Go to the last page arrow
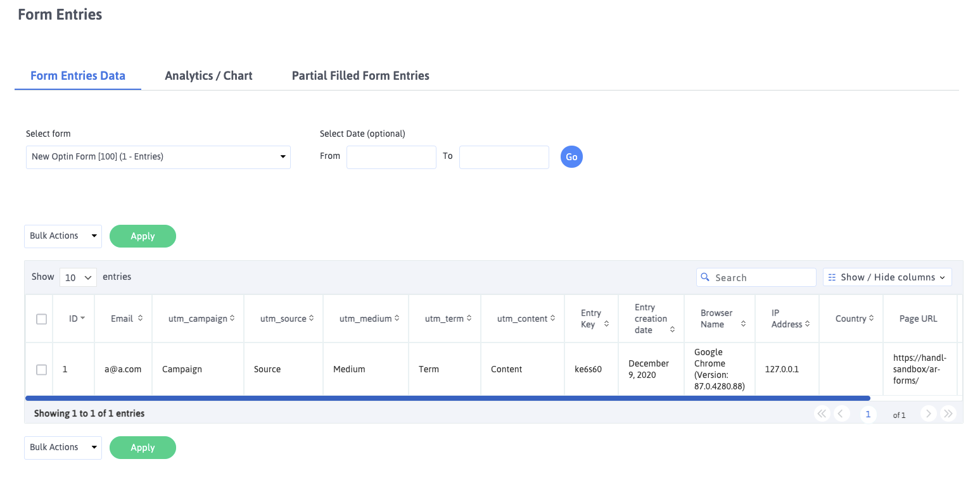 (x=948, y=414)
